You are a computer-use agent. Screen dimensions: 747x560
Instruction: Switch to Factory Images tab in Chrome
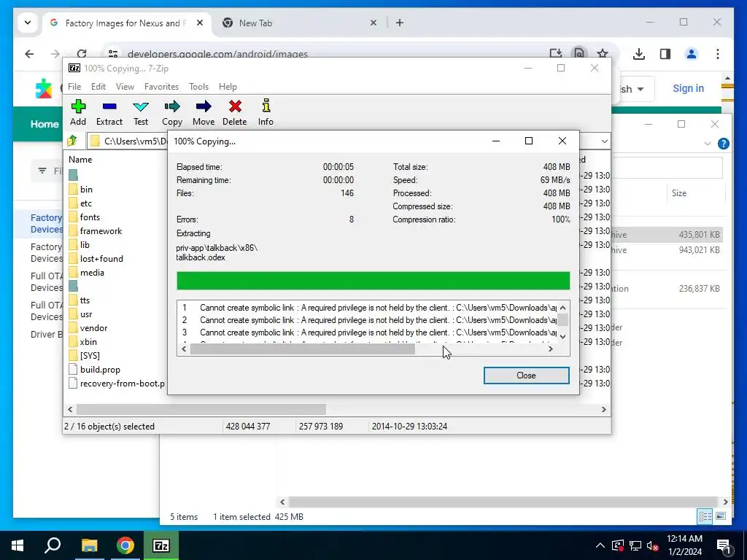[125, 23]
